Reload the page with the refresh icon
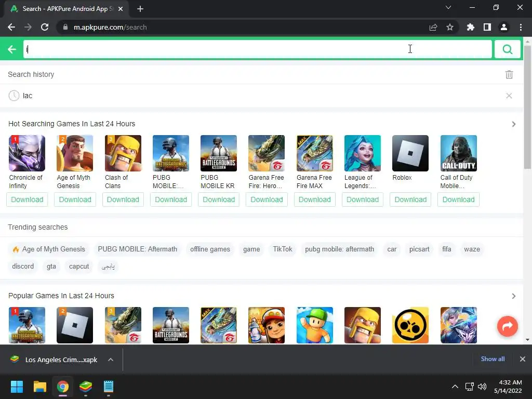This screenshot has width=532, height=399. tap(45, 27)
